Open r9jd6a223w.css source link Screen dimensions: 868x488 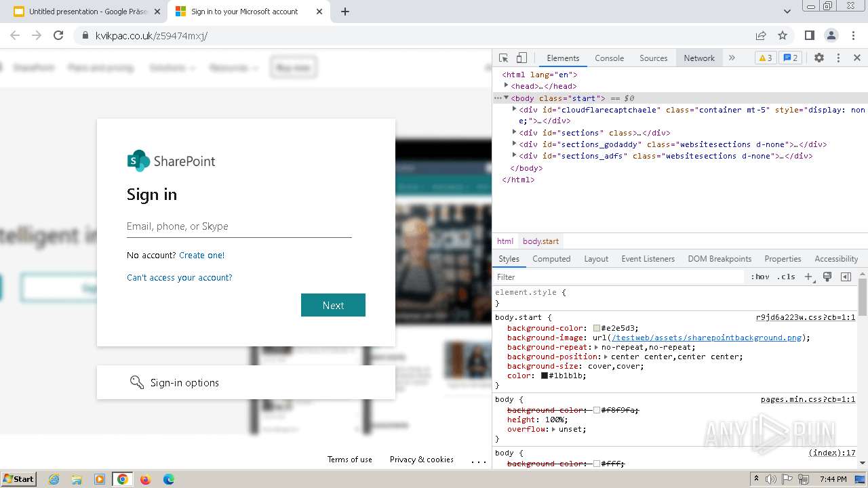pyautogui.click(x=806, y=317)
